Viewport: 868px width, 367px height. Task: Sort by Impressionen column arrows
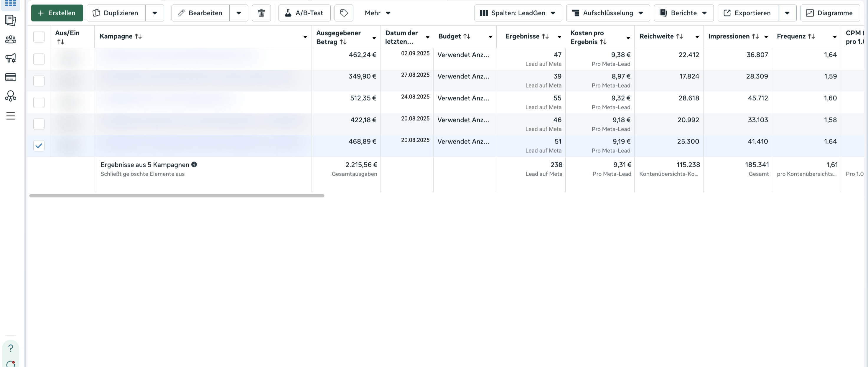755,36
